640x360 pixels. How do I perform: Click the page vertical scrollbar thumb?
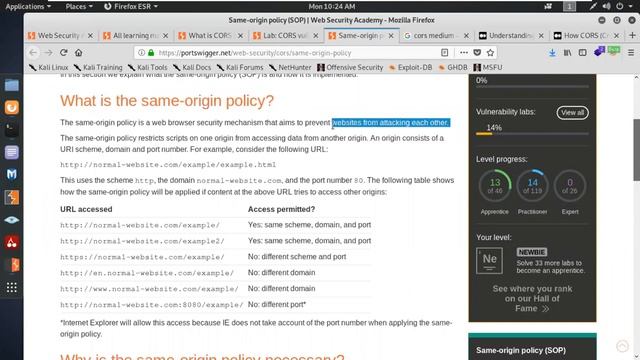pyautogui.click(x=636, y=149)
